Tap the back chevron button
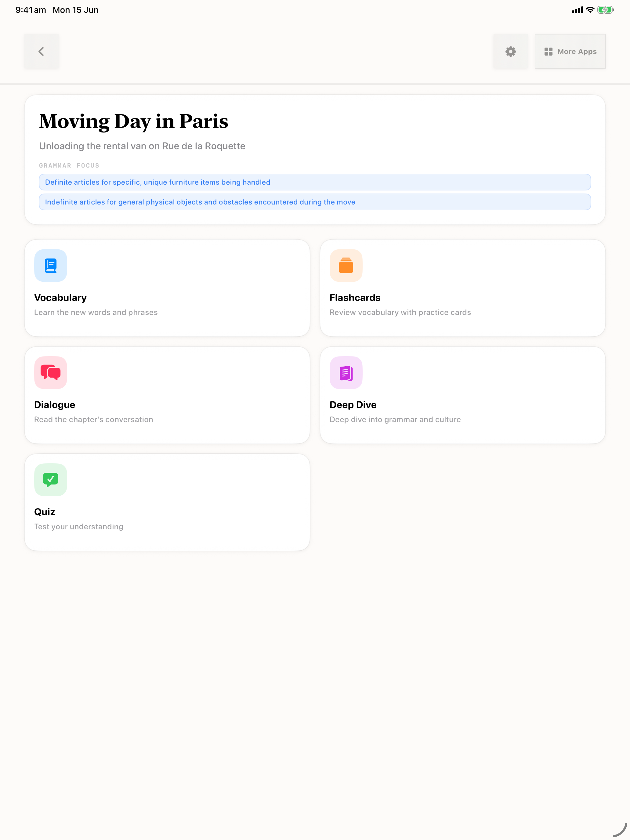Screen dimensions: 630x840 (42, 51)
